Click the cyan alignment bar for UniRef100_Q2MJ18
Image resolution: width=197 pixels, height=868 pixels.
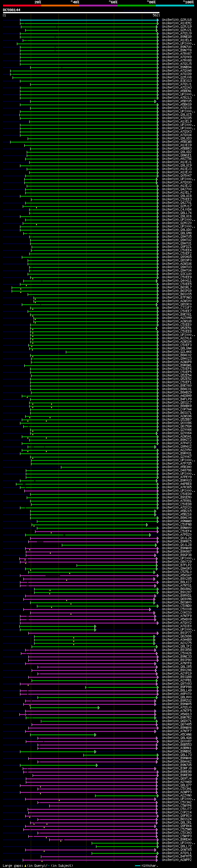coord(89,20)
